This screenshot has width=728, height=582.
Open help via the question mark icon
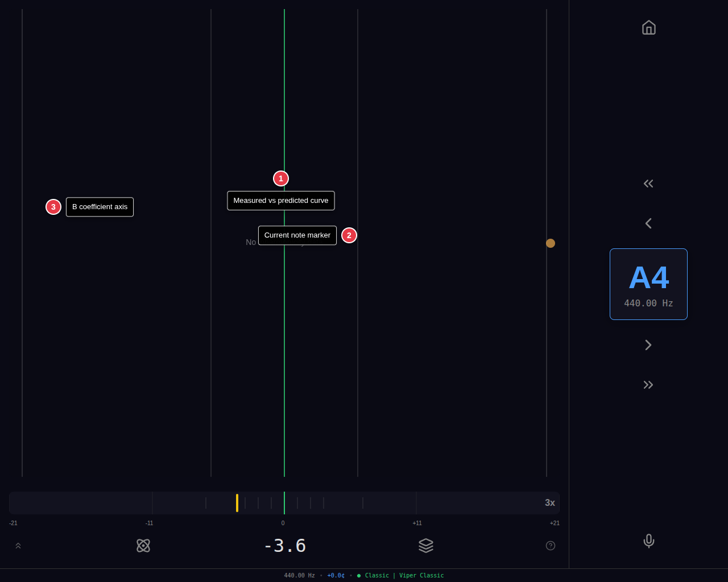pos(550,546)
